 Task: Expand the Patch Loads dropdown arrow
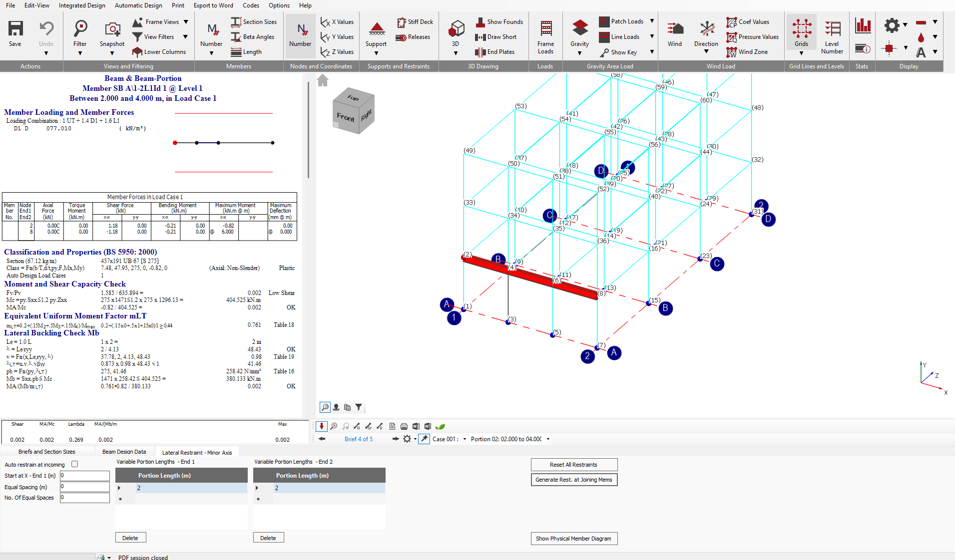click(x=652, y=21)
